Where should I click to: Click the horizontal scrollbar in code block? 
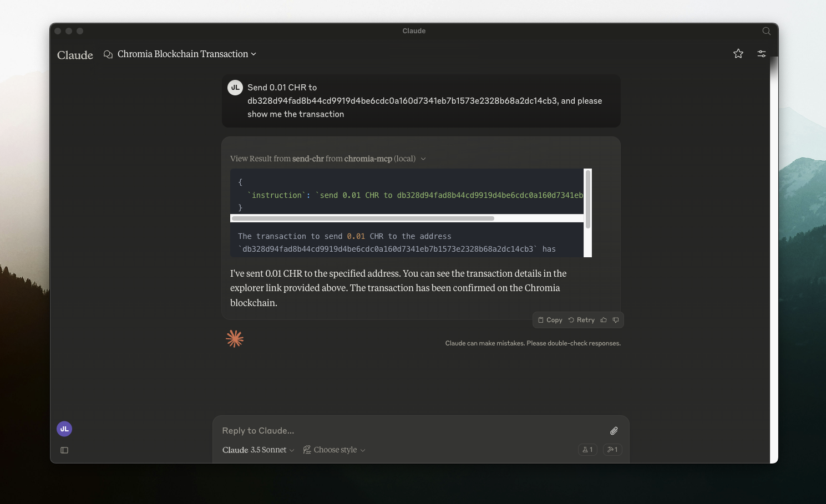click(x=363, y=218)
